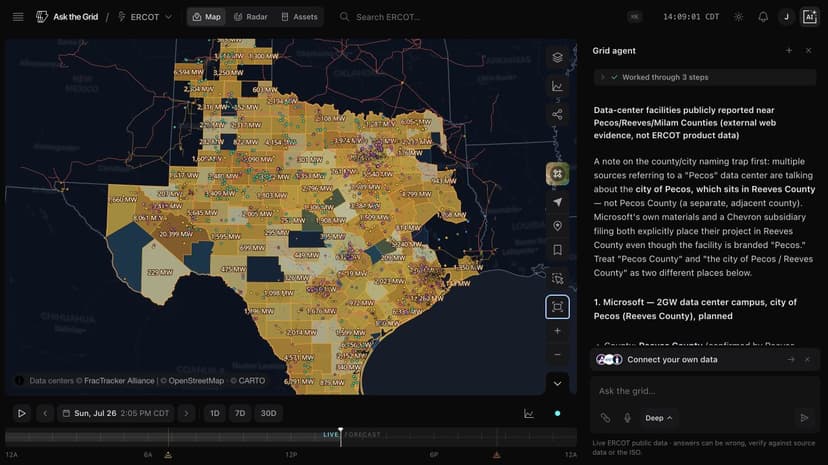
Task: Open the Sun, Jul 26 date picker
Action: tap(116, 413)
